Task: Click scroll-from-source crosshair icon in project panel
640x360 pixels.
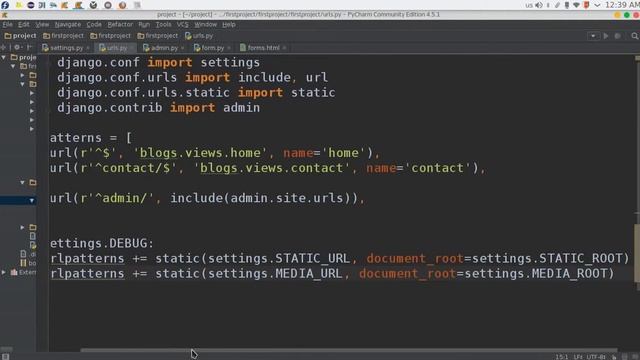Action: [3, 47]
